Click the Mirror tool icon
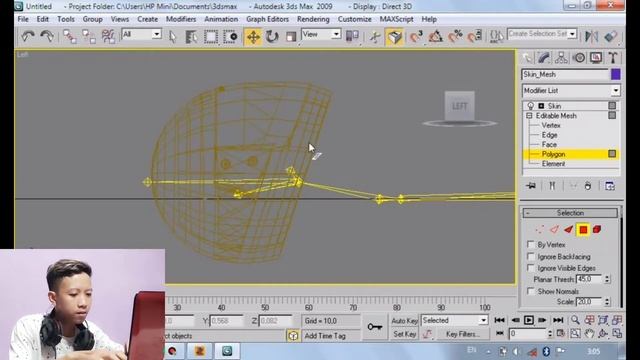This screenshot has width=640, height=360. (591, 36)
